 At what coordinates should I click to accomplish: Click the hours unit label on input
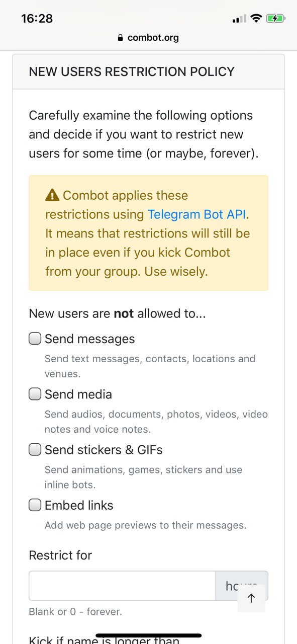(242, 586)
